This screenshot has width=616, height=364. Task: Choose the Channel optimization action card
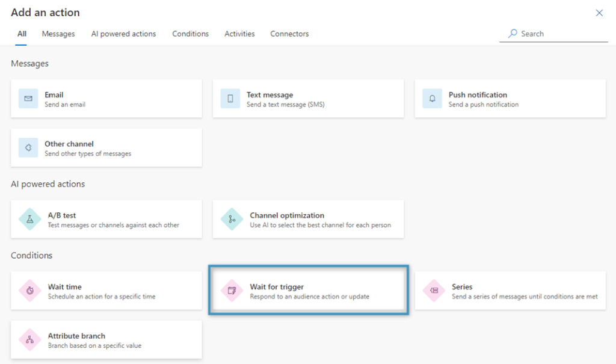point(309,219)
